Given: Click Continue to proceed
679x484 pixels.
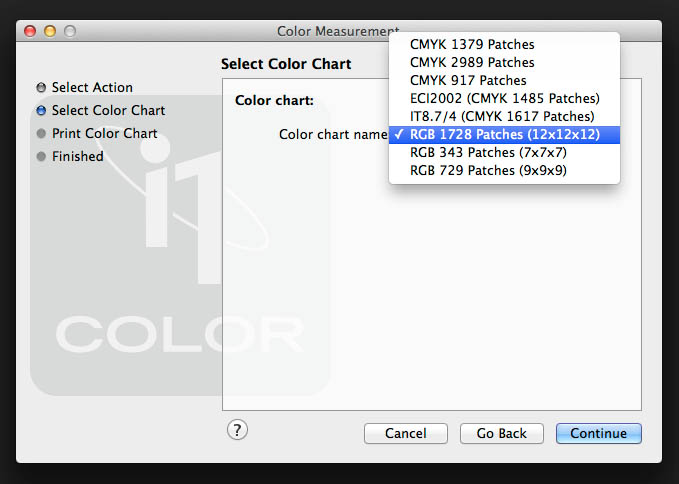Looking at the screenshot, I should 599,434.
